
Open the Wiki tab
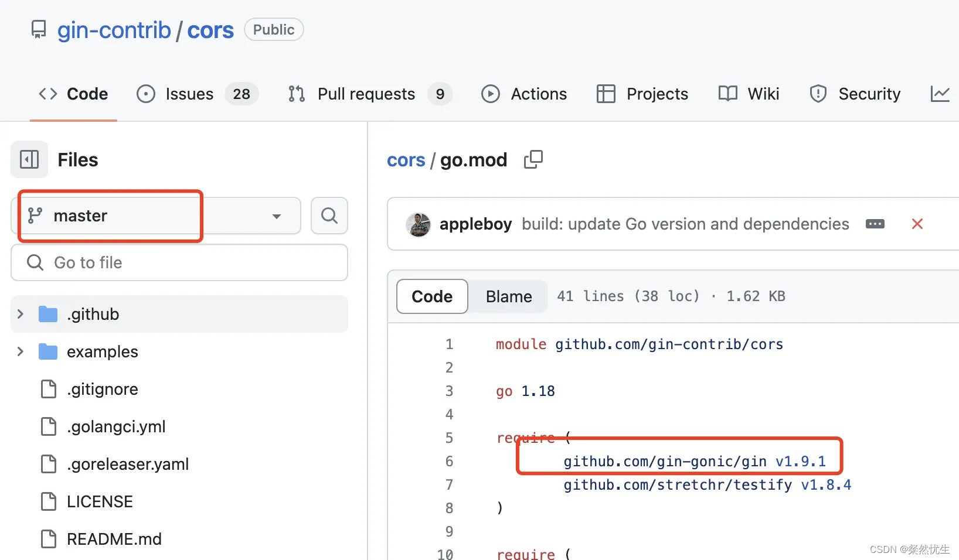click(749, 94)
